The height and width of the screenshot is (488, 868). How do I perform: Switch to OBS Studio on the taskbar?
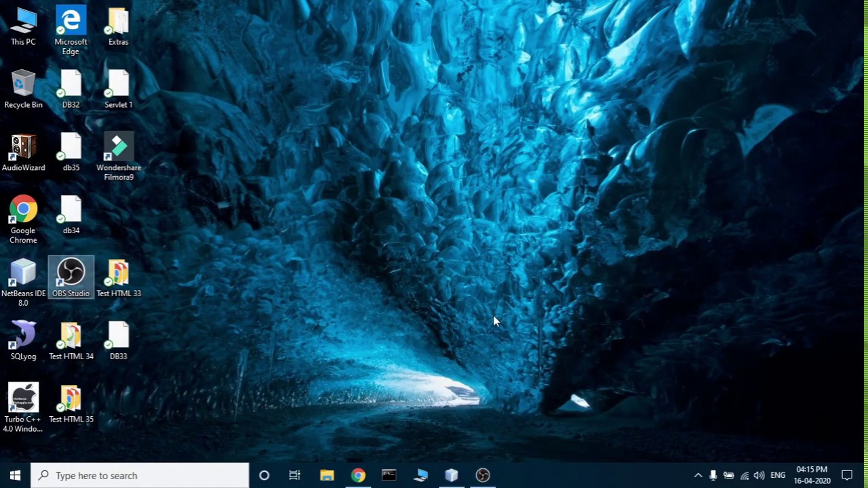pos(483,475)
